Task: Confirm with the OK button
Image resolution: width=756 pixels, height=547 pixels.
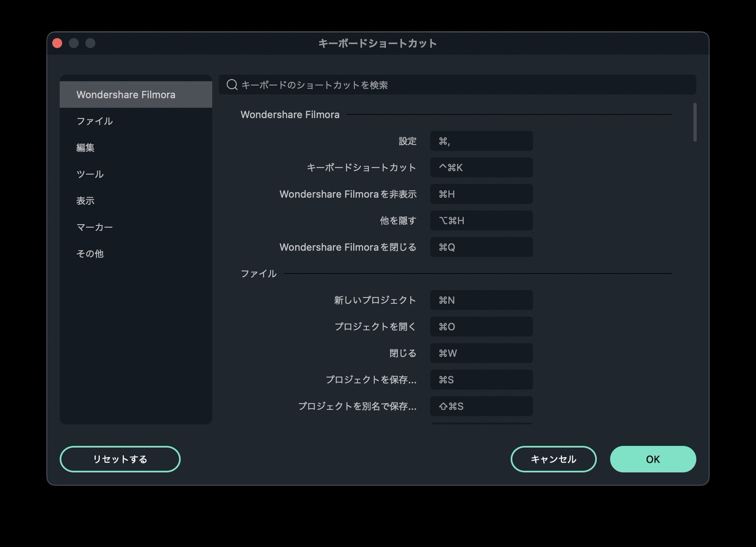Action: click(x=653, y=459)
